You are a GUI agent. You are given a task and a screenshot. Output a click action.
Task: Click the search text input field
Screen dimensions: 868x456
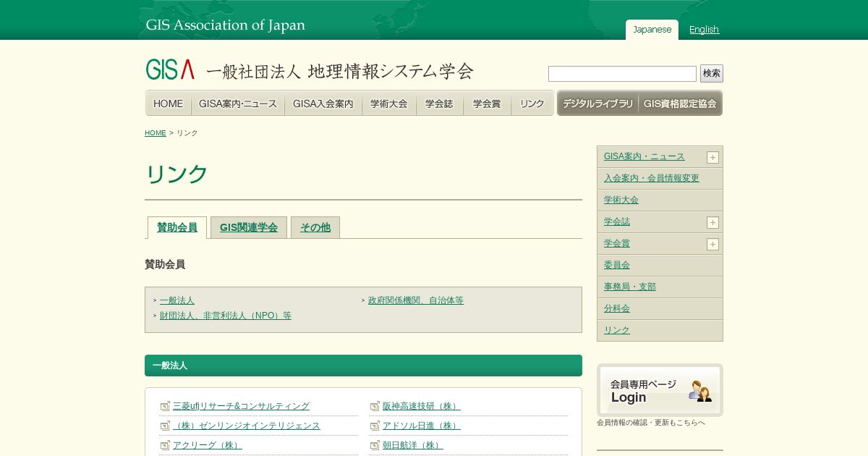coord(622,74)
